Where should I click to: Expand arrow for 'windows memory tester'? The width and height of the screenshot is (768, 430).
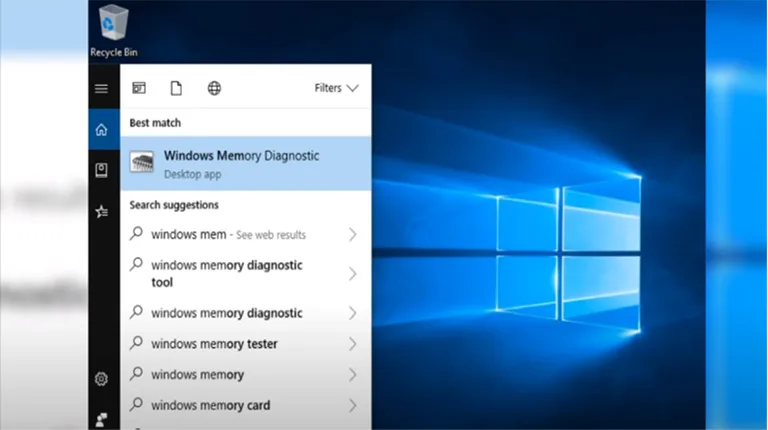353,344
